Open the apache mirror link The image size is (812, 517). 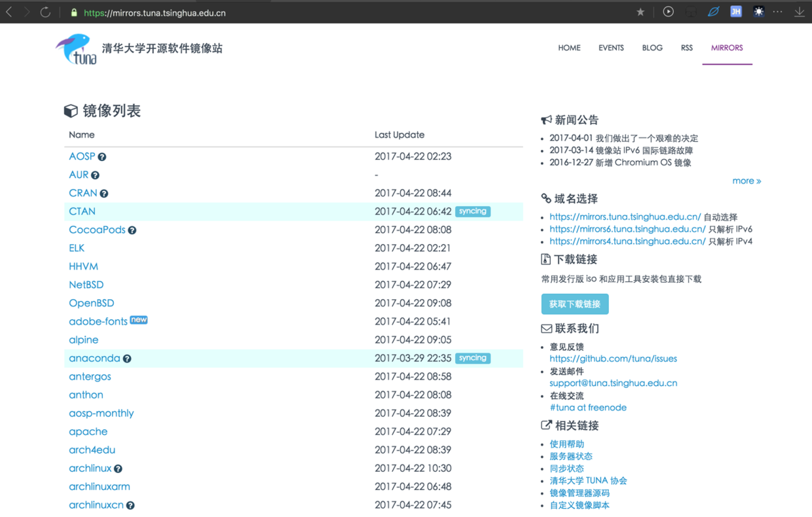[88, 431]
